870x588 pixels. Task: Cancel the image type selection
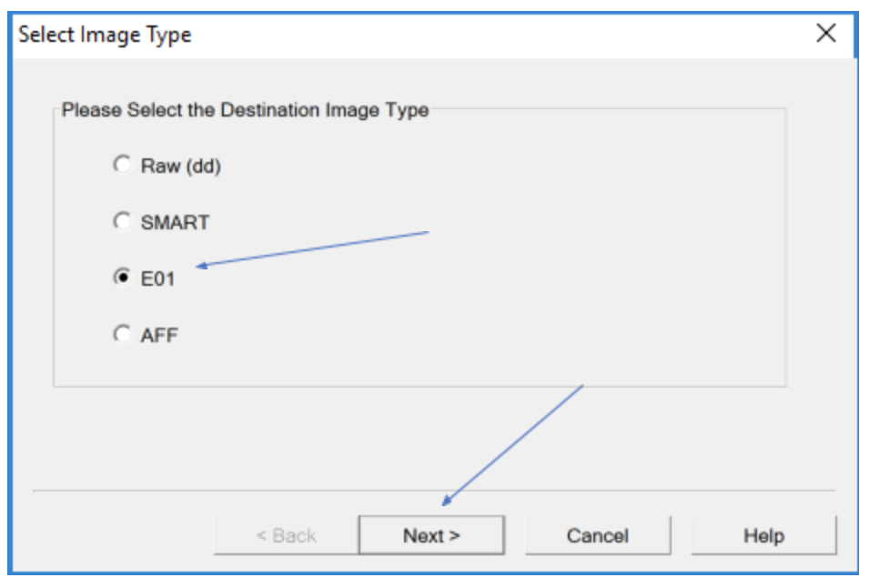[x=597, y=535]
